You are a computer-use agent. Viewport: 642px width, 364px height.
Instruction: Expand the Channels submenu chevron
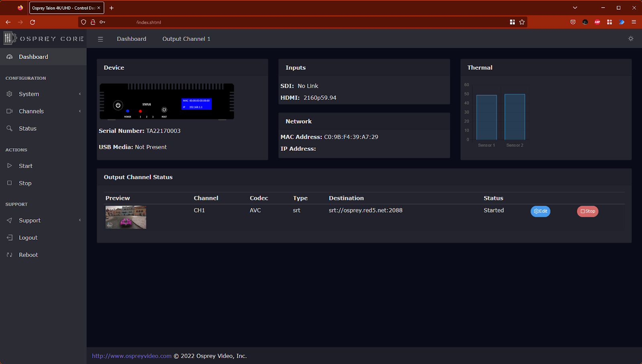[x=80, y=111]
